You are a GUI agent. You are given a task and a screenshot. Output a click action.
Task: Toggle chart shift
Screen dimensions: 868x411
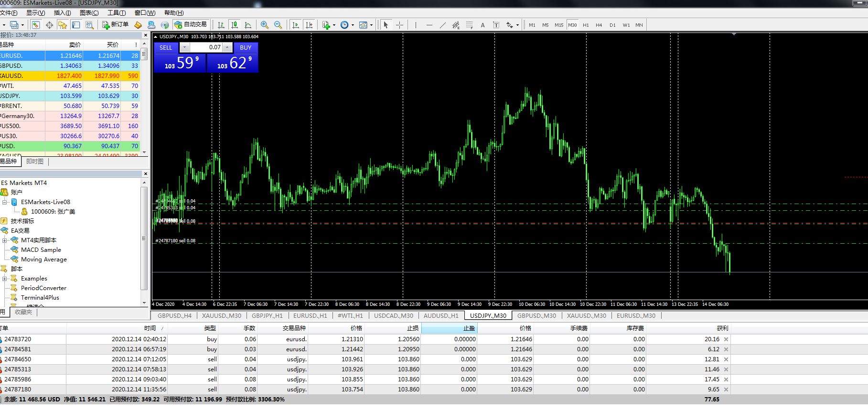[309, 25]
